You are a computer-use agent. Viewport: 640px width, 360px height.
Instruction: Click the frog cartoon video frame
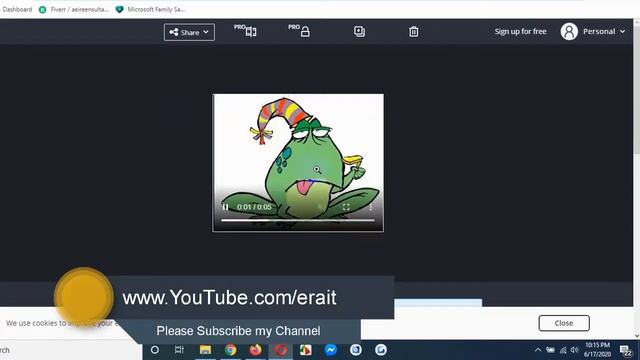(298, 163)
